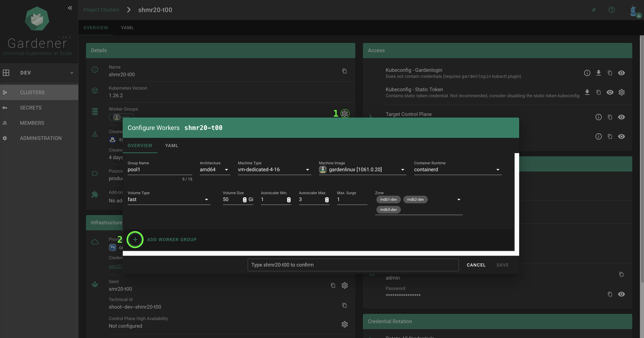Show the Kubeconfig - Gardenlogin contents
The width and height of the screenshot is (644, 338).
[x=622, y=73]
